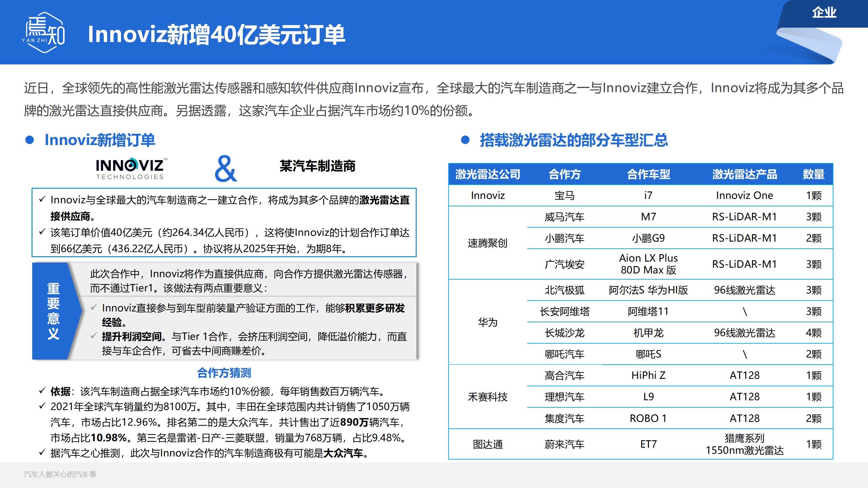The height and width of the screenshot is (488, 868).
Task: Click the Yanzhi logo in header
Action: pyautogui.click(x=43, y=33)
